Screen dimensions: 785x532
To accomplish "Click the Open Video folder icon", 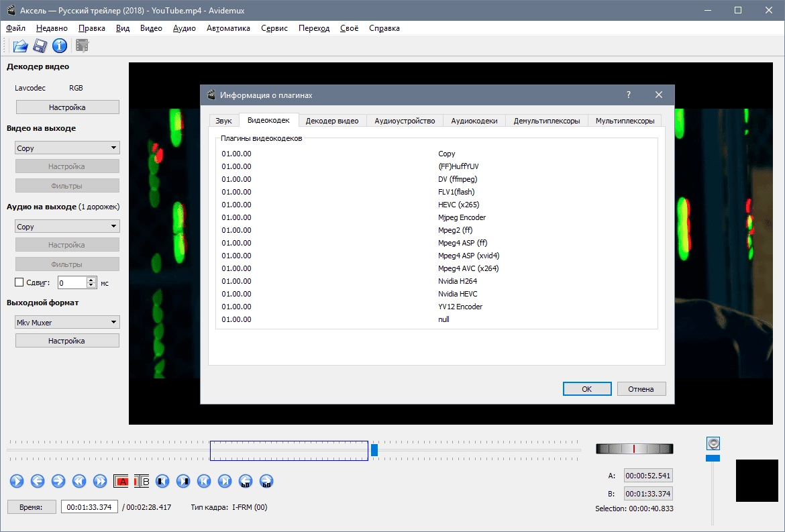I will (x=20, y=46).
